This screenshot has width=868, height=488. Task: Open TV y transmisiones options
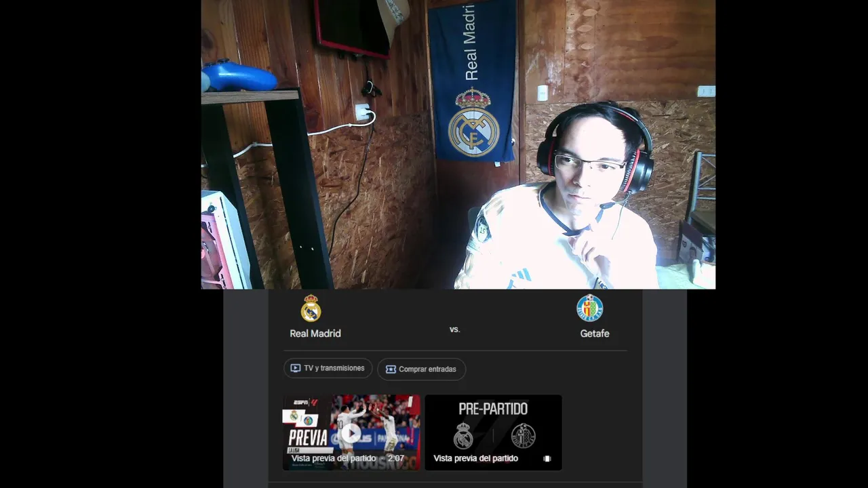pos(328,368)
